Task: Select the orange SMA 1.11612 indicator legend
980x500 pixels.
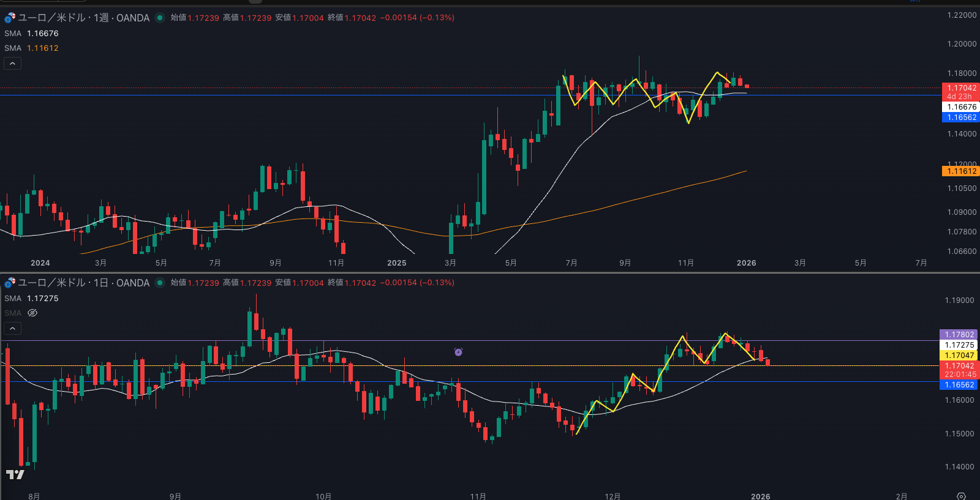Action: tap(31, 48)
